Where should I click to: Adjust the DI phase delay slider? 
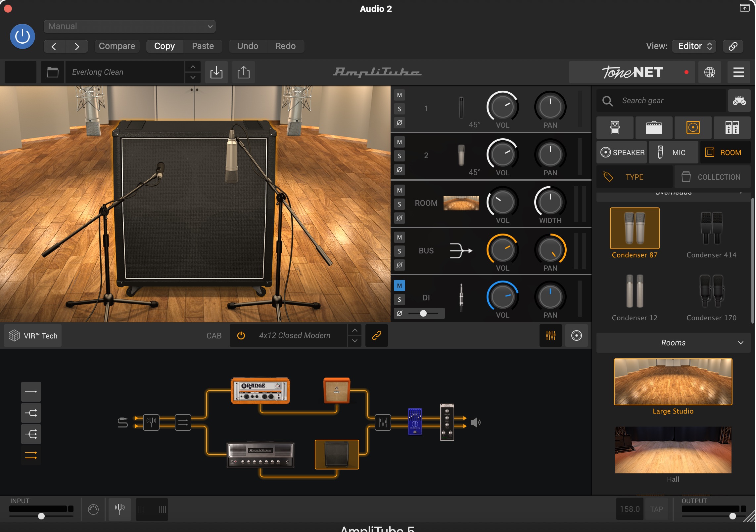[423, 313]
